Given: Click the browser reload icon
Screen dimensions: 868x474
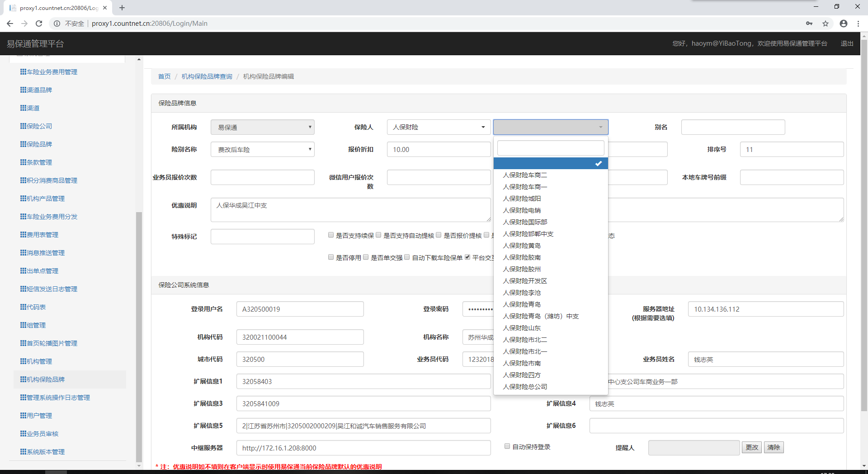Looking at the screenshot, I should pyautogui.click(x=39, y=24).
